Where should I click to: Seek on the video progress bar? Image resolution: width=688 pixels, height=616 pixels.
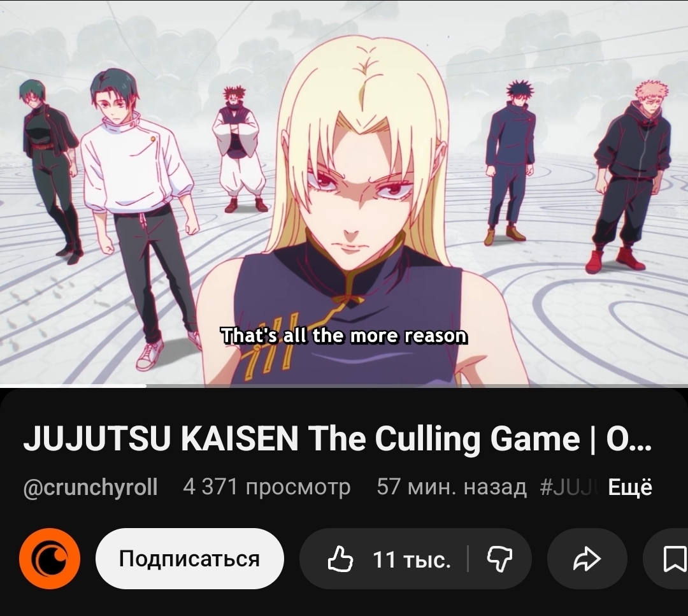[x=344, y=386]
